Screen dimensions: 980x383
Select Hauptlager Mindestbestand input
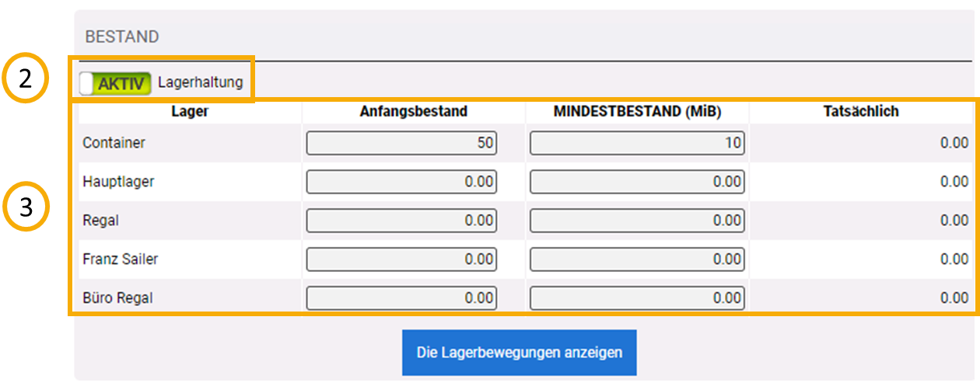637,182
